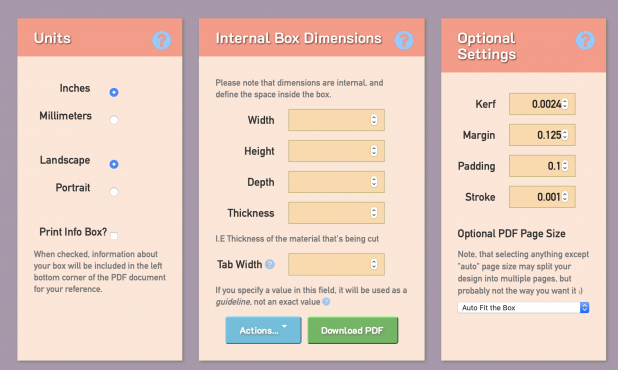Select the Millimeters radio button

(114, 120)
